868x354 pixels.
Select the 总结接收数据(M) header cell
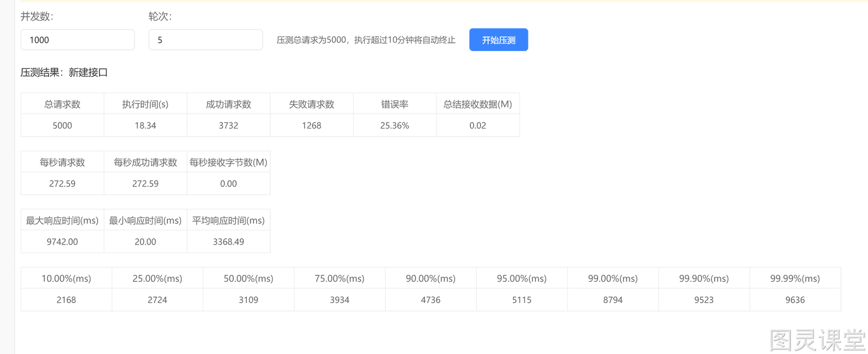pos(478,104)
